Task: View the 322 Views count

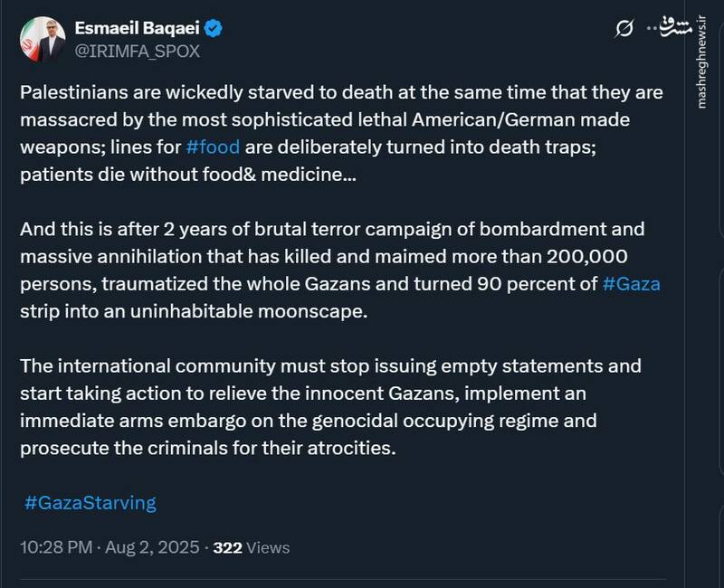Action: [252, 547]
